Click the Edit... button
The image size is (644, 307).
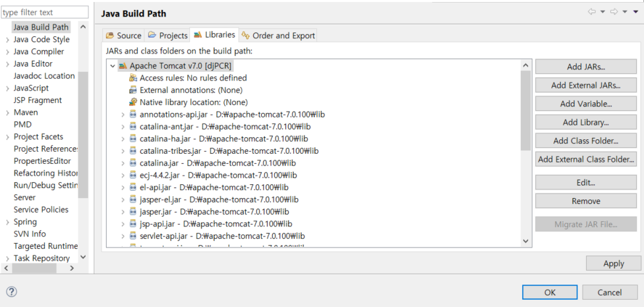click(586, 182)
